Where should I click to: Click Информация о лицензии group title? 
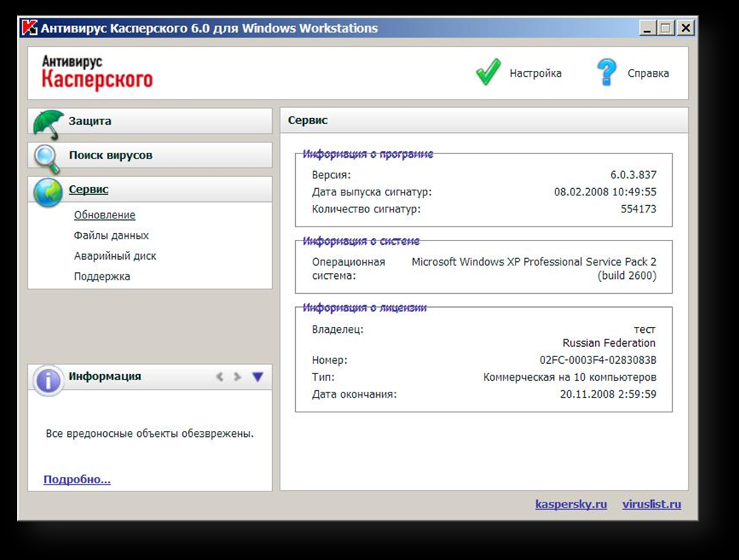[x=364, y=308]
